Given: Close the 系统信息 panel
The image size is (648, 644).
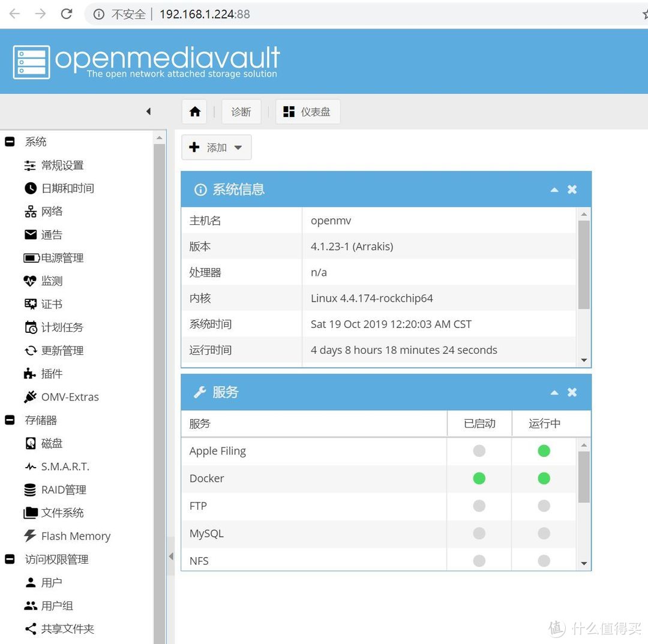Looking at the screenshot, I should [572, 189].
